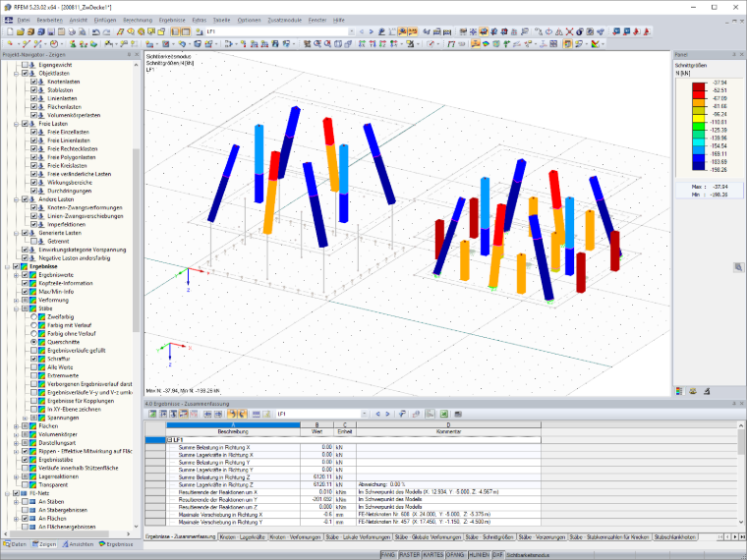Expand the Verformung tree node
This screenshot has width=747, height=560.
coord(16,300)
